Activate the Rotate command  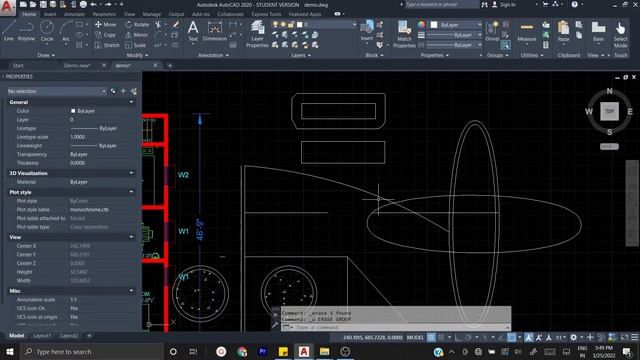click(137, 24)
